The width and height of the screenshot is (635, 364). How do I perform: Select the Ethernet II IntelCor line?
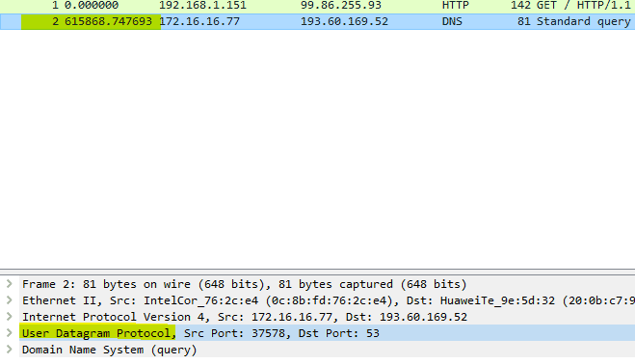(x=327, y=300)
